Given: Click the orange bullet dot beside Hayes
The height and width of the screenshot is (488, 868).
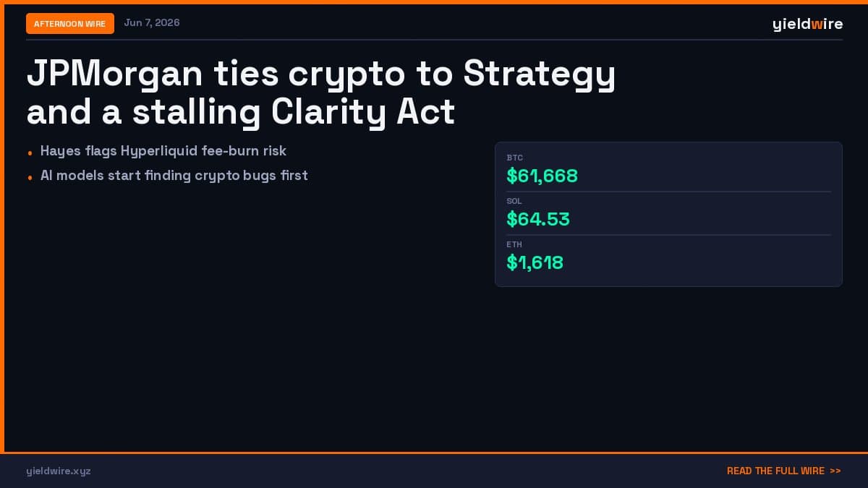Looking at the screenshot, I should [x=30, y=153].
